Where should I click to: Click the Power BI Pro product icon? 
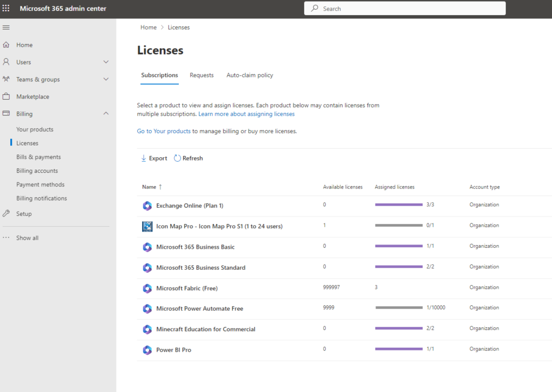coord(147,349)
